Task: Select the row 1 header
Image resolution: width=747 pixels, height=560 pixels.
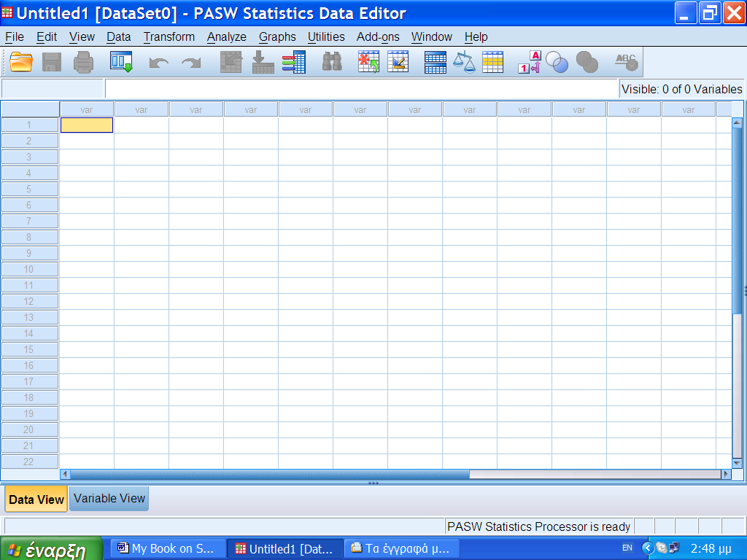Action: coord(29,125)
